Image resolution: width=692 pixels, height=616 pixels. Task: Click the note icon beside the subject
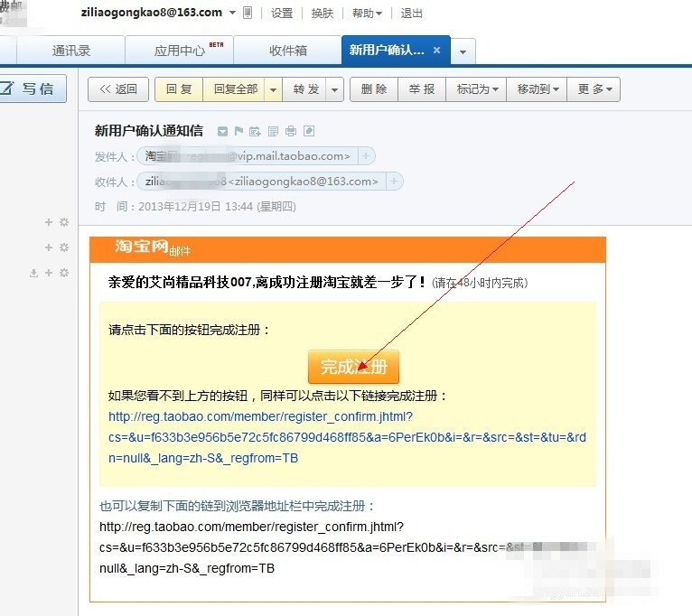tap(273, 131)
